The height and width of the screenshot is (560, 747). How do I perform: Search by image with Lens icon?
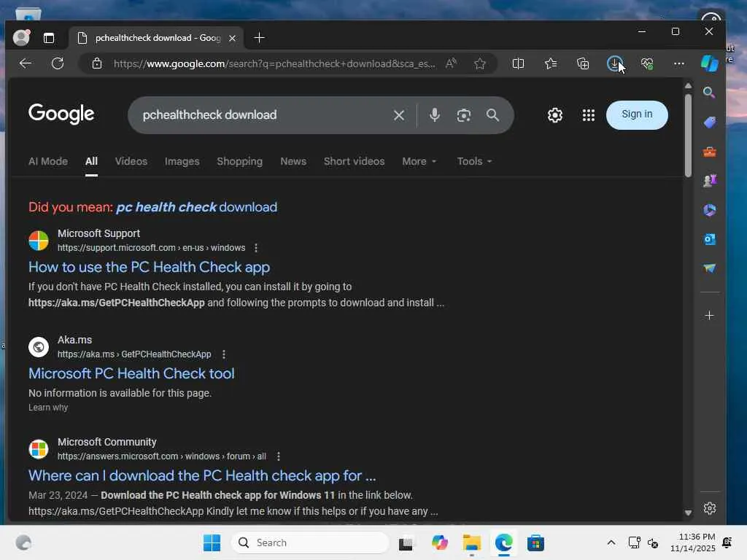(x=463, y=114)
